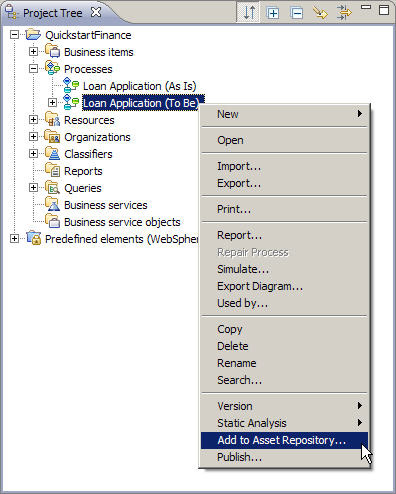Expand Loan Application (To Be) node
396x494 pixels.
52,102
